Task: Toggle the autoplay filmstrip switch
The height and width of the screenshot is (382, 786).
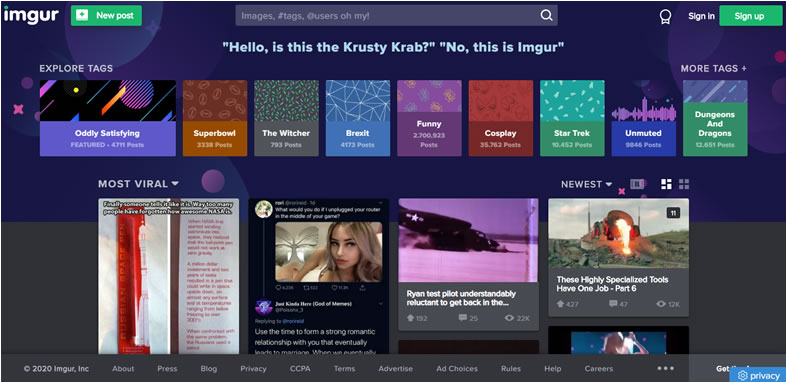Action: (x=638, y=184)
